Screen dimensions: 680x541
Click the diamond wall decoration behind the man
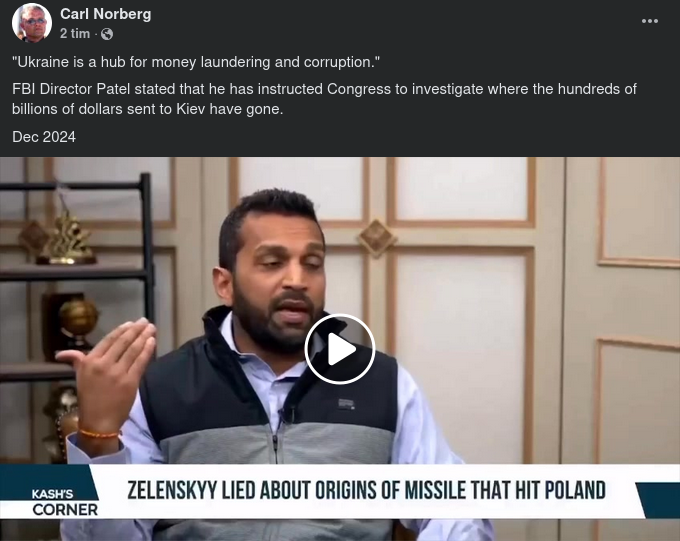coord(375,236)
